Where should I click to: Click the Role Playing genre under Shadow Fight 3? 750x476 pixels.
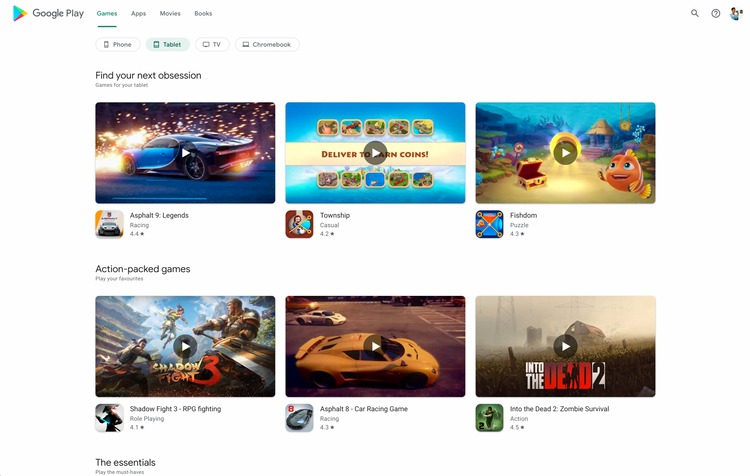click(x=147, y=419)
